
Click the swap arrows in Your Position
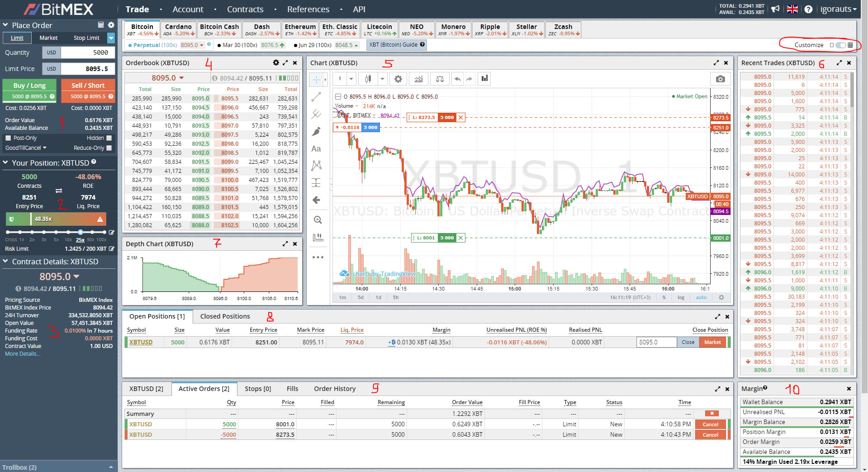59,191
